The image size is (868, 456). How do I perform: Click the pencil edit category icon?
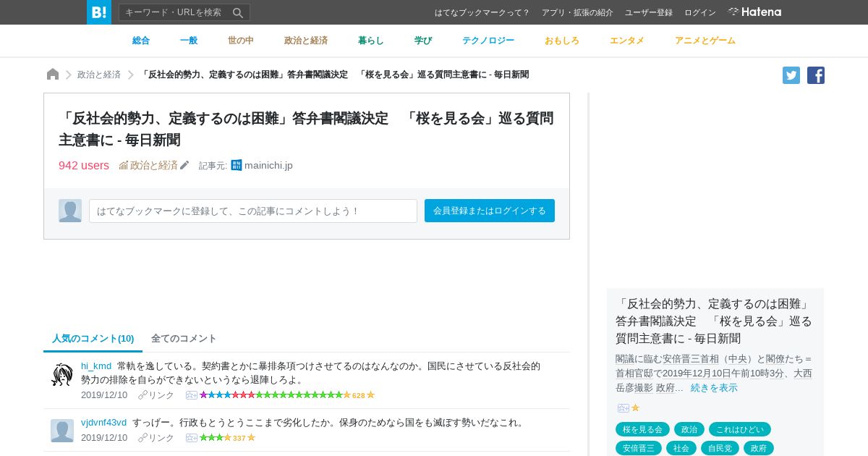(x=184, y=165)
